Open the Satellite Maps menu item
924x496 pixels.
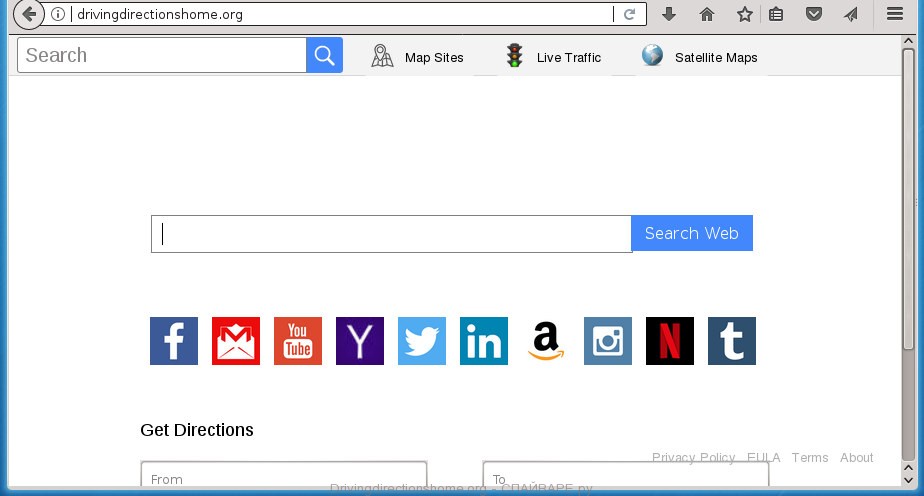[x=700, y=57]
